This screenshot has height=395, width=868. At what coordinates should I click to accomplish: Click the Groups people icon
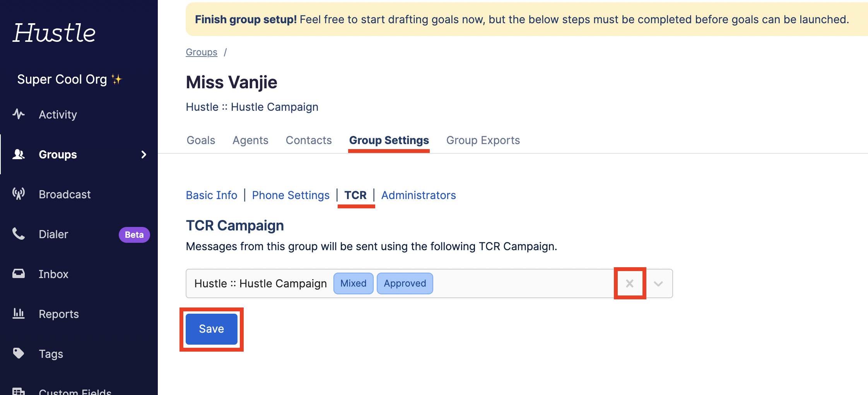click(x=18, y=155)
